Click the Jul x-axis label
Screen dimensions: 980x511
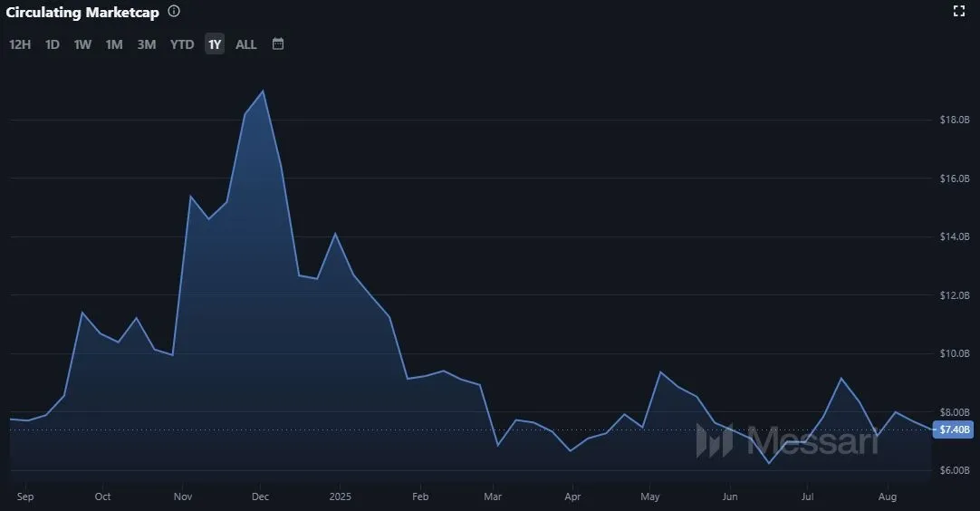pos(808,497)
